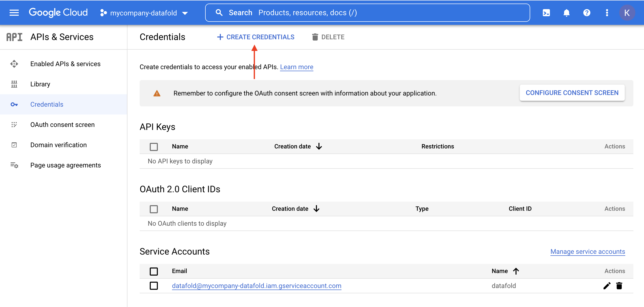Click No API keys to display text

click(180, 161)
